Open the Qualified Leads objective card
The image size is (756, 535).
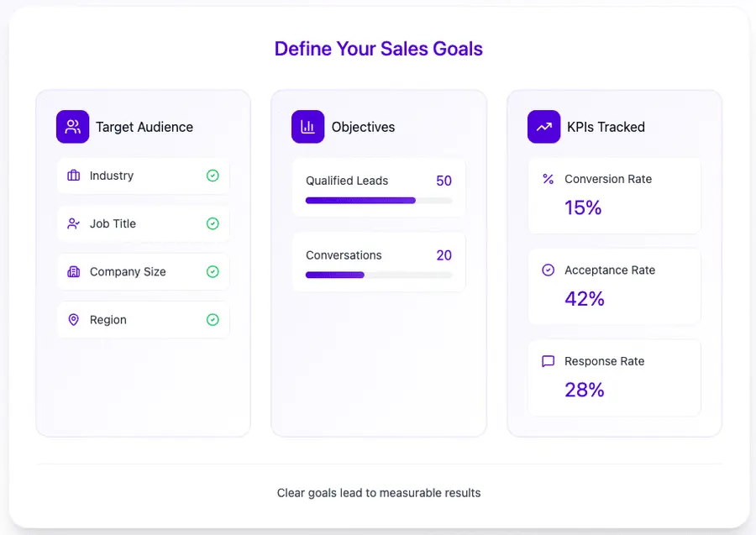(x=378, y=188)
